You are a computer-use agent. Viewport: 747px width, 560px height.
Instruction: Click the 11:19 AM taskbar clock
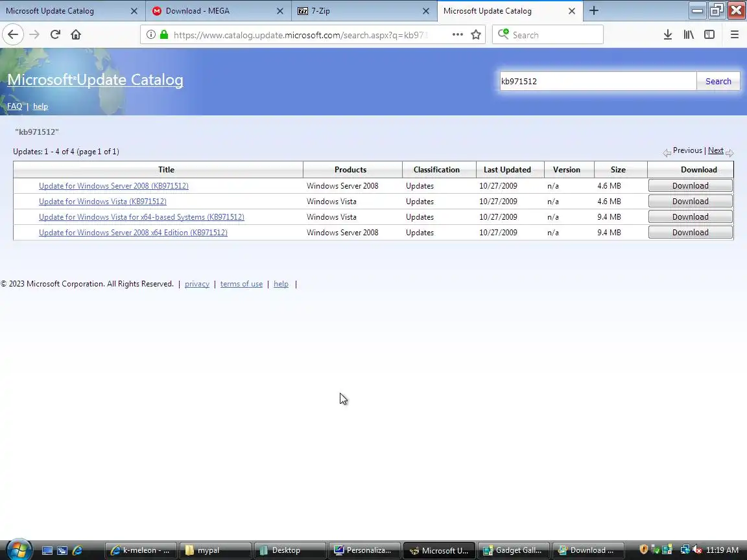point(722,550)
